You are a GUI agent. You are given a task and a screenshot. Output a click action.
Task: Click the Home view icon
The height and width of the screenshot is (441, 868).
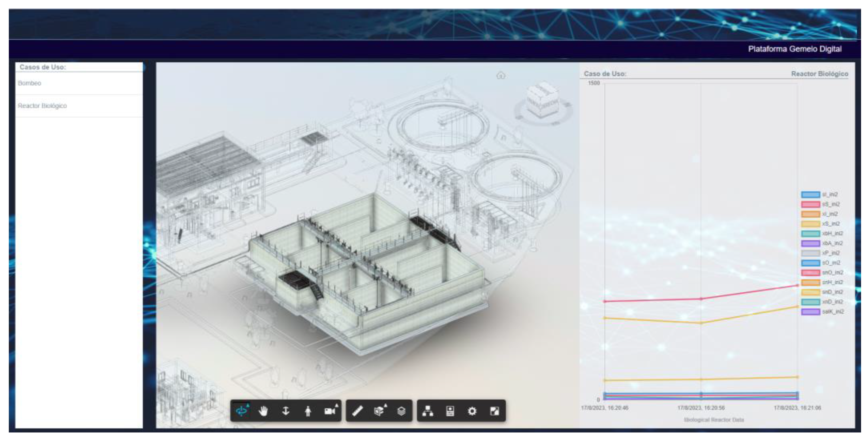coord(501,75)
